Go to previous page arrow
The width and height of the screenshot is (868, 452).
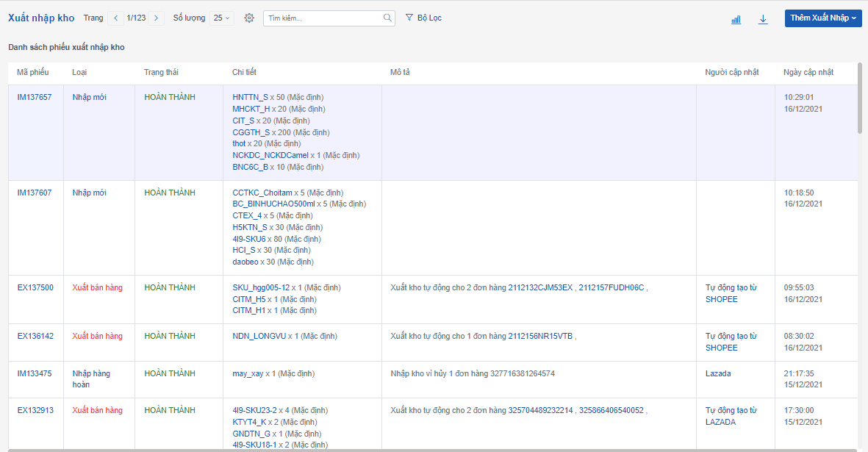[x=115, y=18]
